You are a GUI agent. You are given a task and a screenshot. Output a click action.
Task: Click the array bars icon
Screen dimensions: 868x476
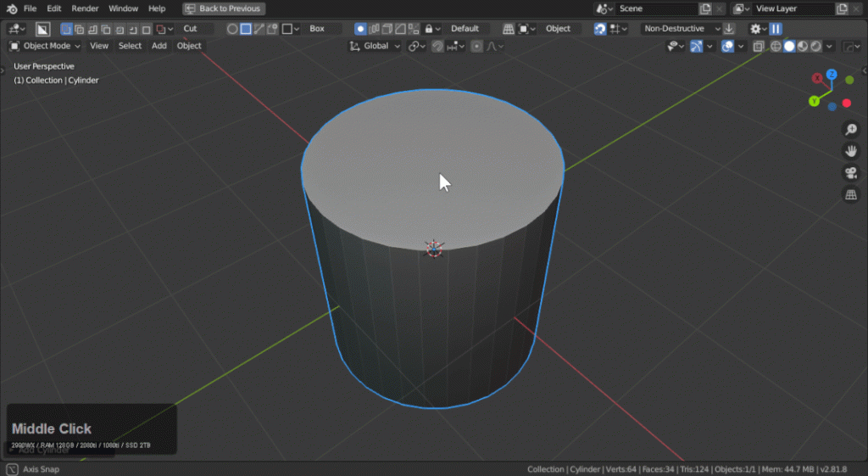click(x=374, y=28)
